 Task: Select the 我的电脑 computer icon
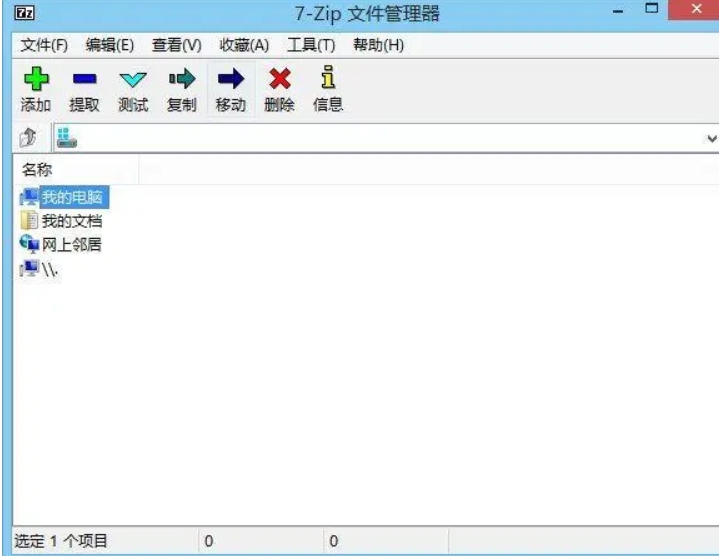point(29,197)
